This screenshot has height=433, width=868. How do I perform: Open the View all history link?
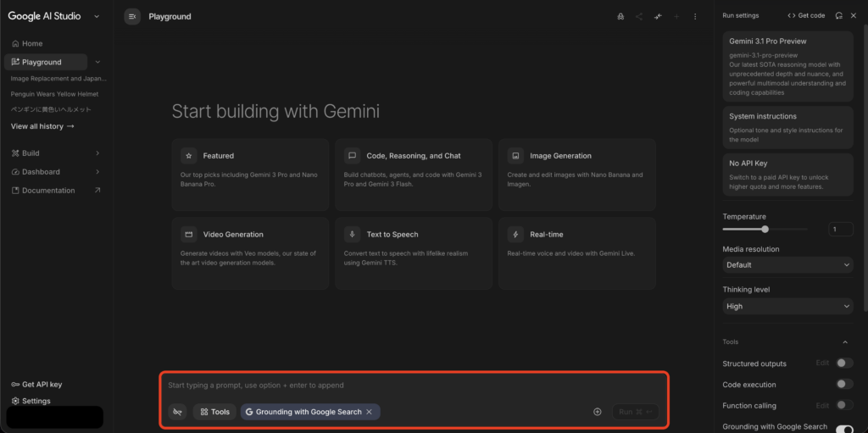42,126
